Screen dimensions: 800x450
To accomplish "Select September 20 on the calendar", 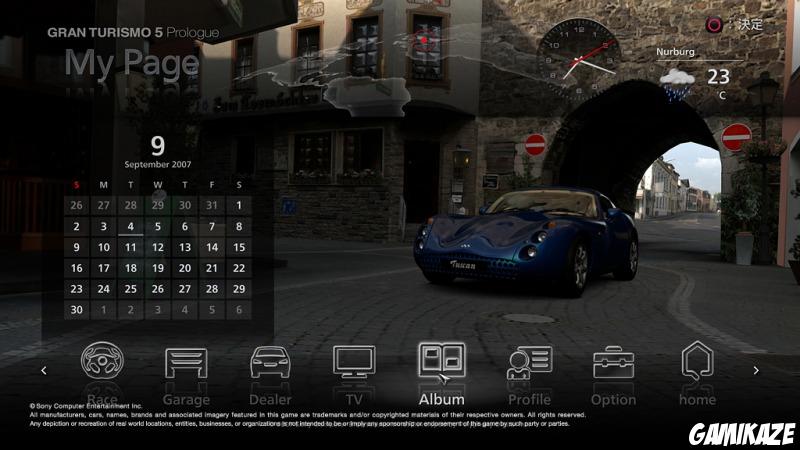I will [185, 268].
